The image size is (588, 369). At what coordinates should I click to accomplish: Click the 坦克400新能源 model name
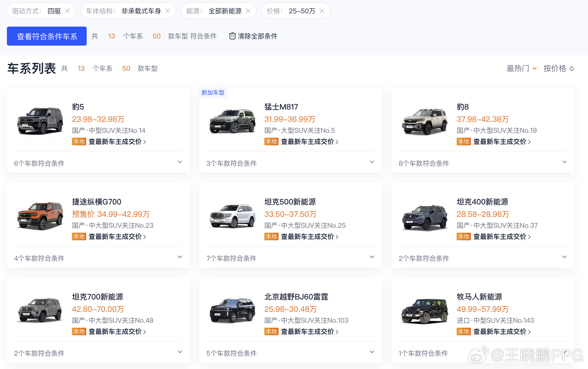[482, 202]
